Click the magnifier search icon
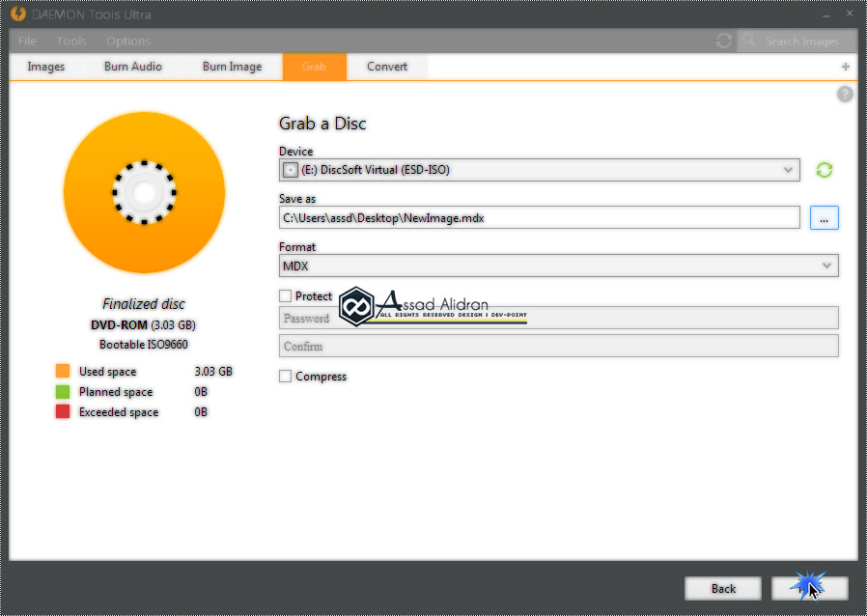Viewport: 867px width, 616px height. pyautogui.click(x=748, y=41)
